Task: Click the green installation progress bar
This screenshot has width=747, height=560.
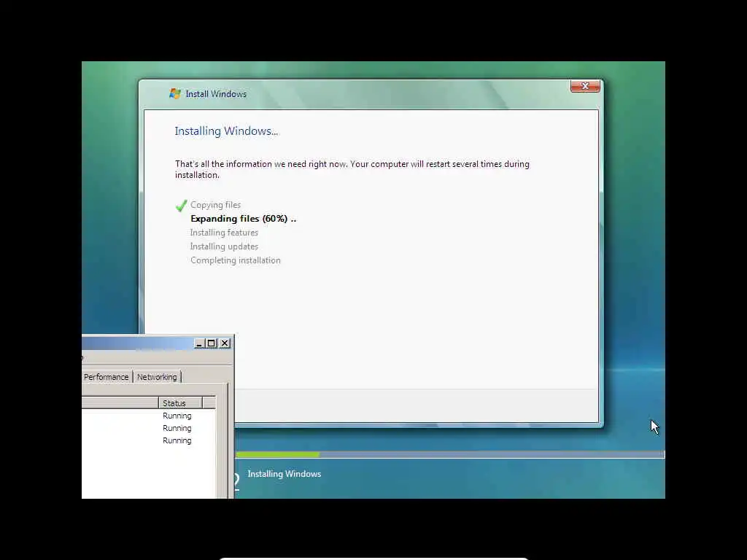Action: (278, 455)
